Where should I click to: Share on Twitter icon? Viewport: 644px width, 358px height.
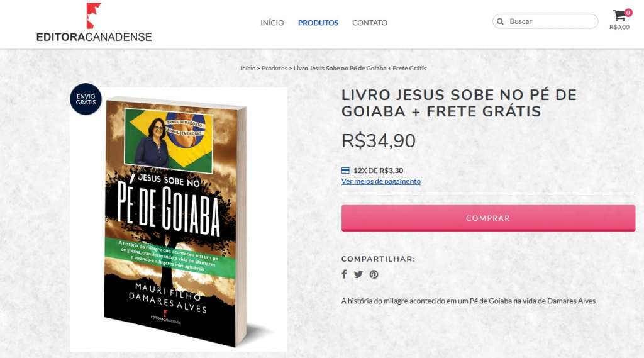[358, 274]
